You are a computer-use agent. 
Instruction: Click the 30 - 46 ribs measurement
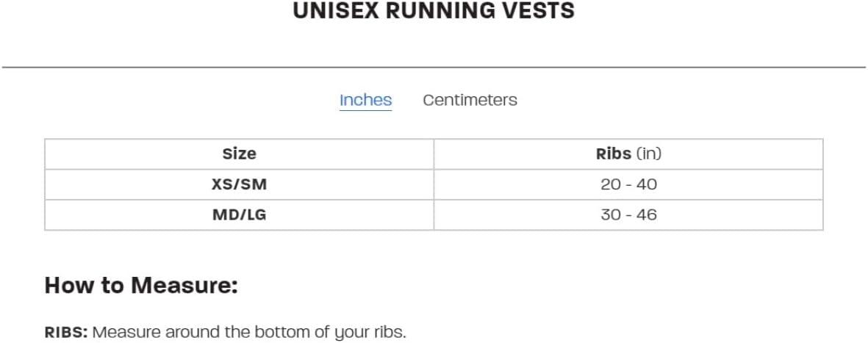click(x=628, y=215)
